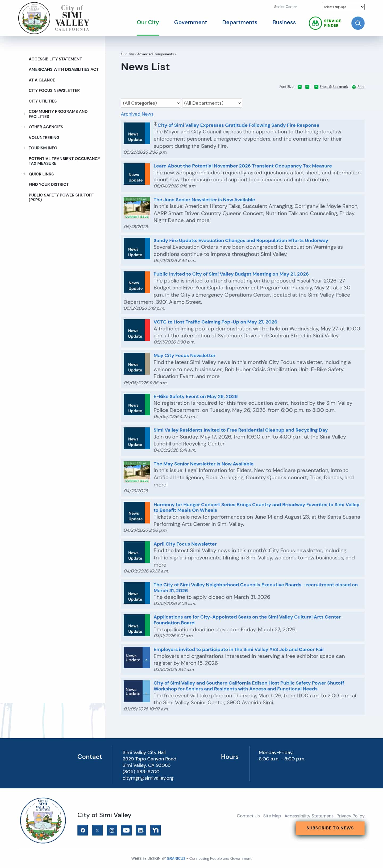Open the All Departments dropdown
This screenshot has width=383, height=868.
pos(212,103)
